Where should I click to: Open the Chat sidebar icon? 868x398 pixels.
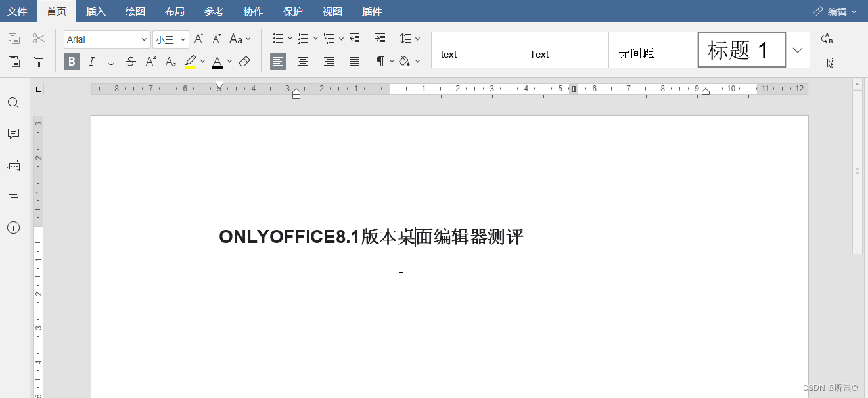(13, 165)
